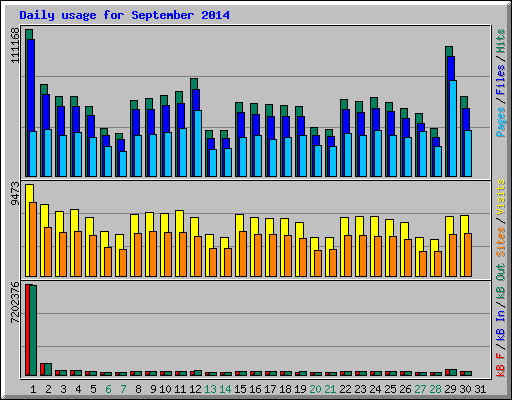Screen dimensions: 512x400
Task: Click day 31 on the x-axis
Action: coord(480,389)
